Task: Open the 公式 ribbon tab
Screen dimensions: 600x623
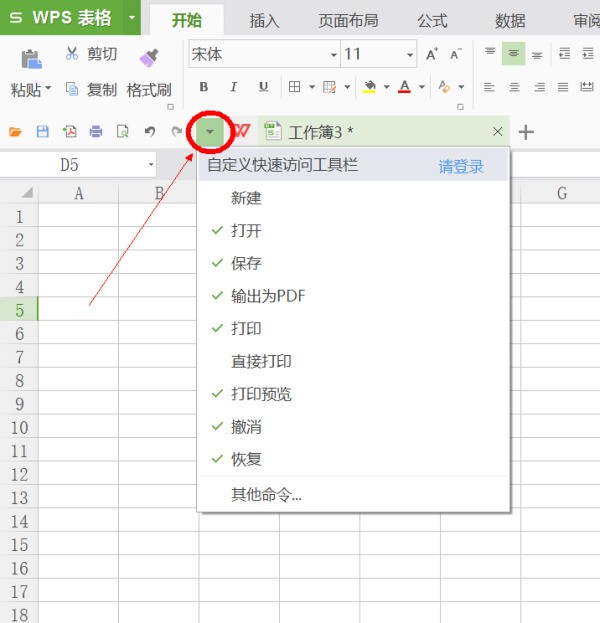Action: [432, 21]
